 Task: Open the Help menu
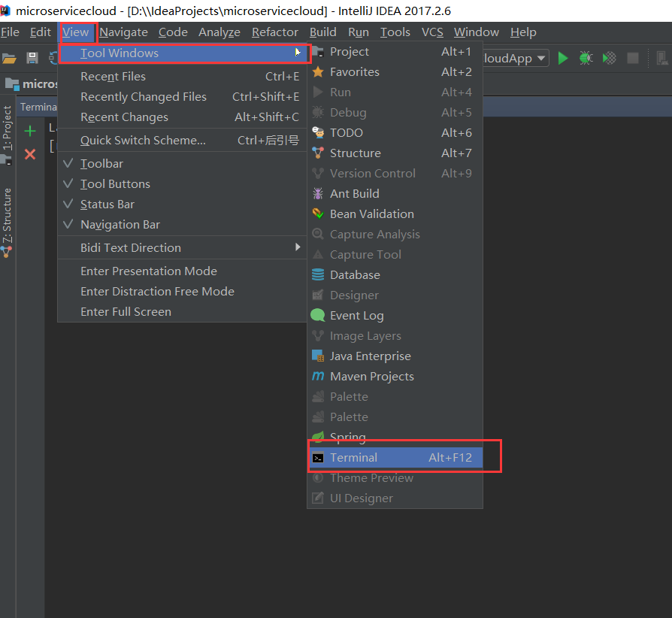pos(523,32)
